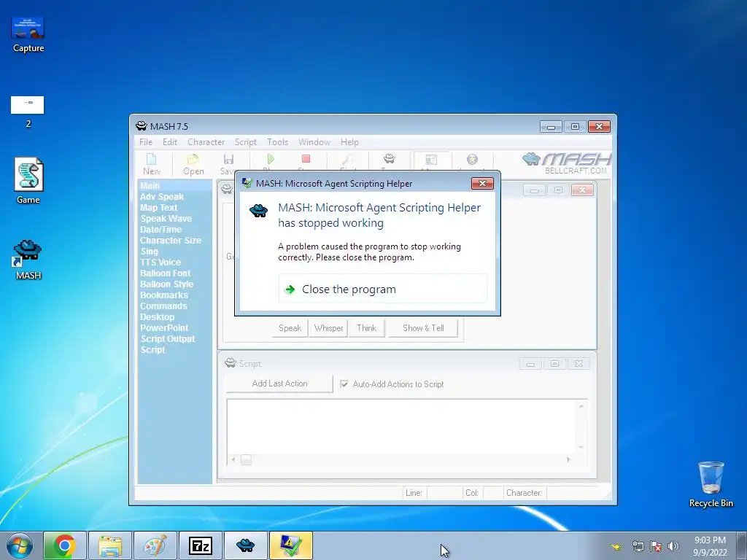747x560 pixels.
Task: Open the Game script desktop icon
Action: (28, 181)
